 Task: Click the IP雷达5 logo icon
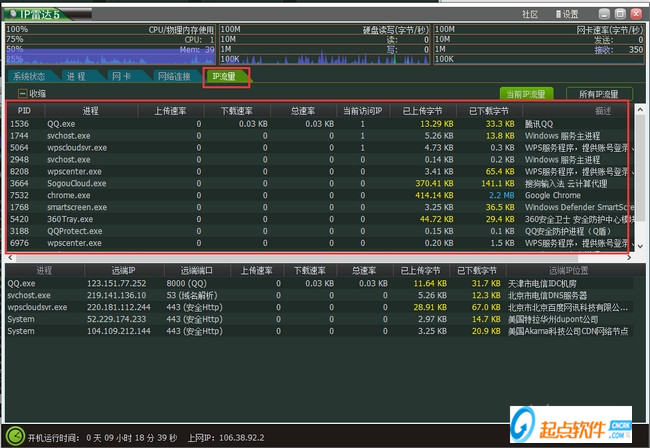(x=13, y=14)
